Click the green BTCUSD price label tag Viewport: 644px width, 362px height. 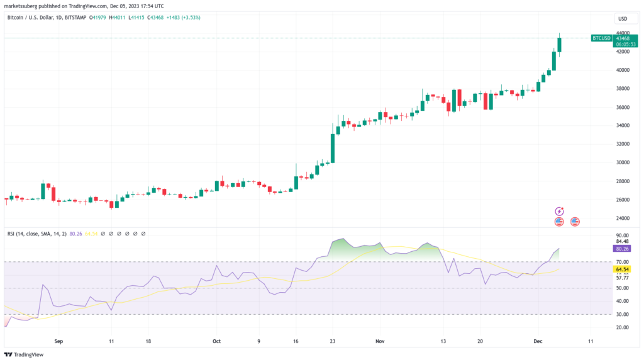602,38
